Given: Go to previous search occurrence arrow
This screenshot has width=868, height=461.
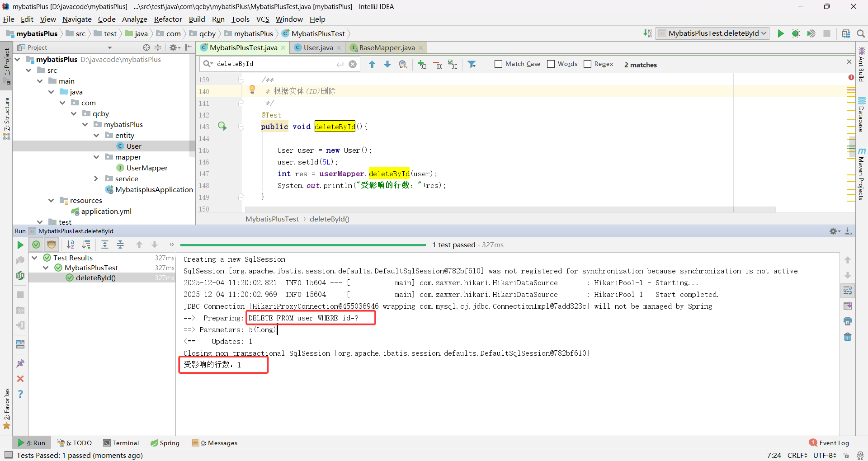Looking at the screenshot, I should 372,64.
